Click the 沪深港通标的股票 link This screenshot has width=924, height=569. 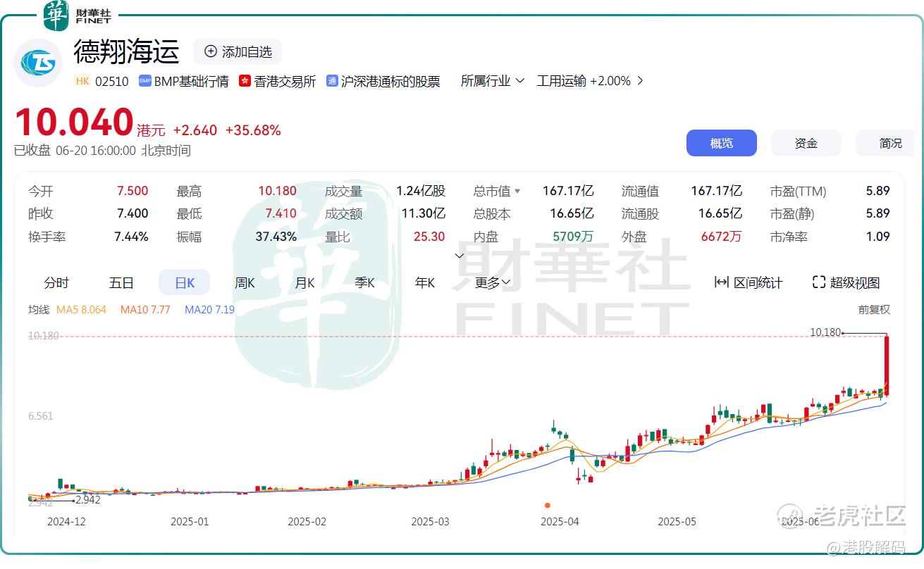point(390,81)
